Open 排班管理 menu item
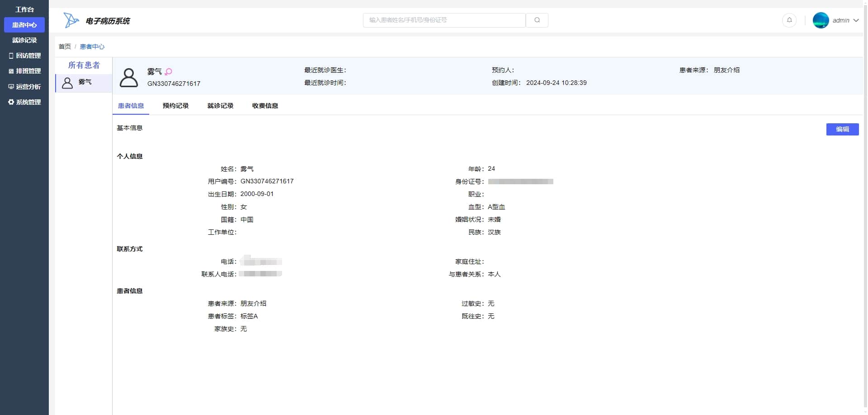The height and width of the screenshot is (415, 868). click(24, 71)
